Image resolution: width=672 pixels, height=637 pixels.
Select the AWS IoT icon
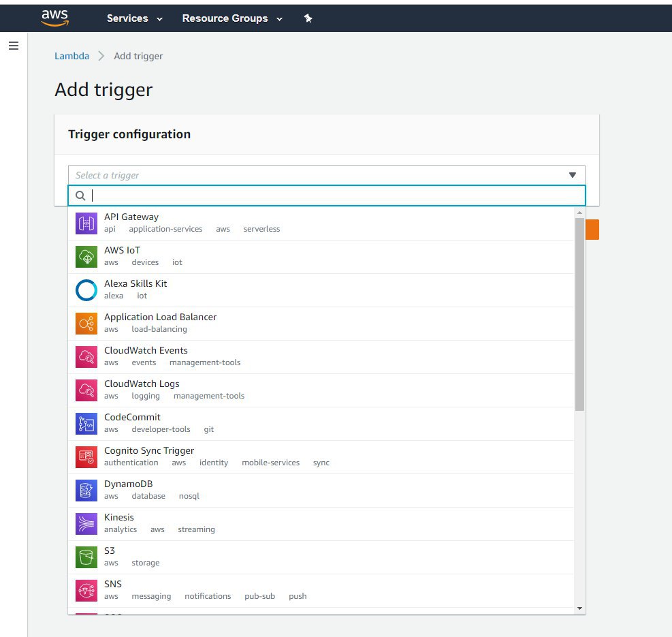coord(86,257)
